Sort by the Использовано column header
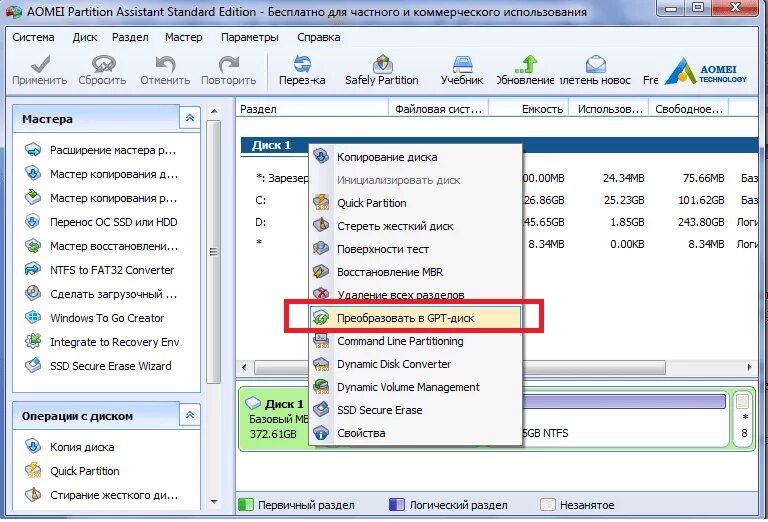Screen dimensions: 768x522 pos(609,109)
